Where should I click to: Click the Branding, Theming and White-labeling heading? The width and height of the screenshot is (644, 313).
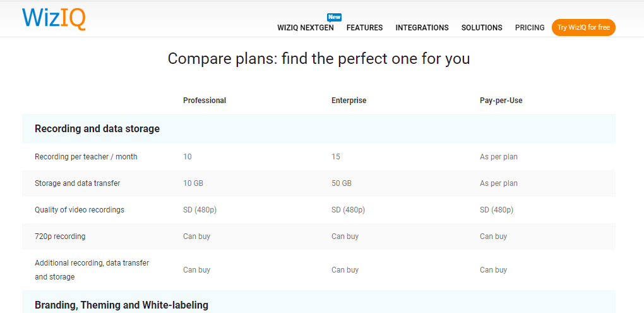122,305
